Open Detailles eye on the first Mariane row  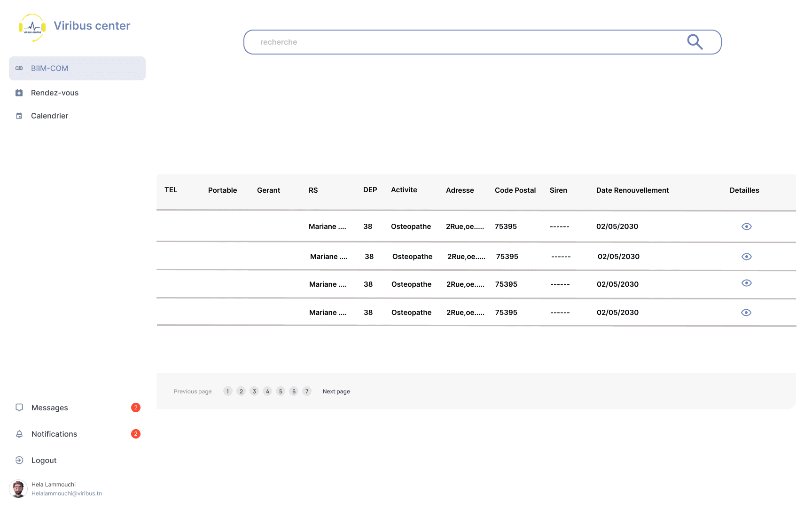pos(747,226)
